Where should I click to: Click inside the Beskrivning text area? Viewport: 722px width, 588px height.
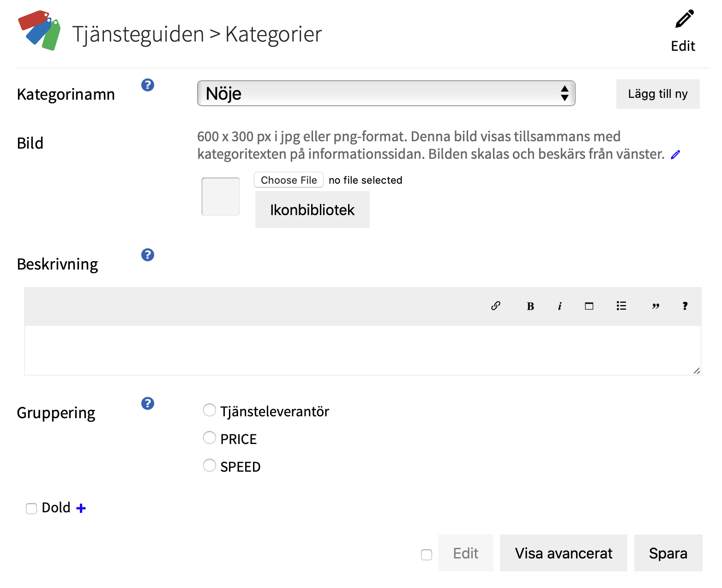coord(362,350)
